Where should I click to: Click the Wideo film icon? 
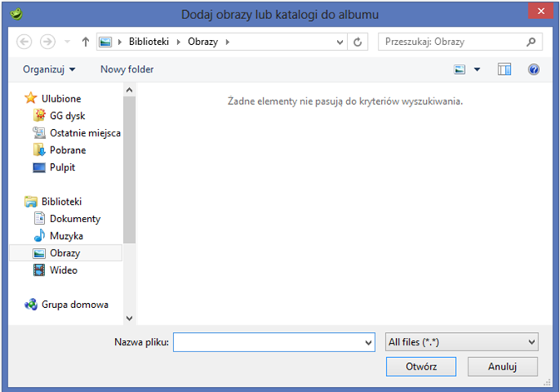point(39,270)
